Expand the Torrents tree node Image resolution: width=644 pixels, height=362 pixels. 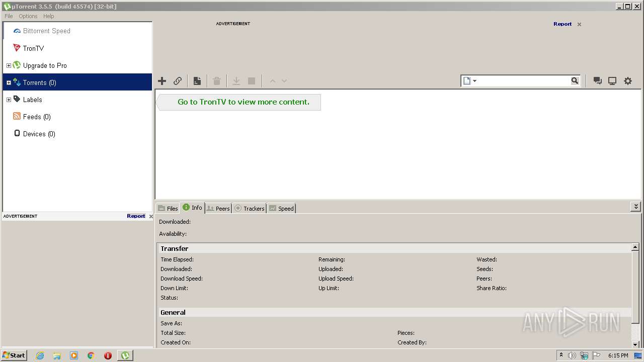coord(9,82)
